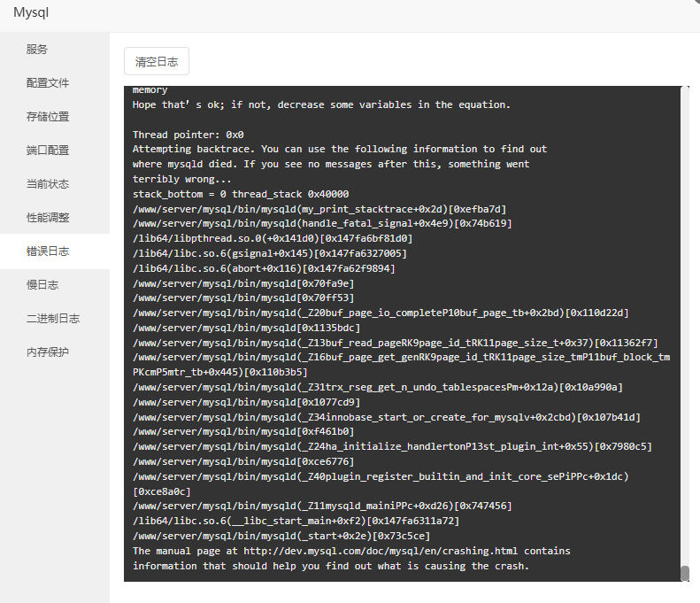Select the active 错误日志 tab
Viewport: 700px width, 603px height.
click(x=48, y=251)
